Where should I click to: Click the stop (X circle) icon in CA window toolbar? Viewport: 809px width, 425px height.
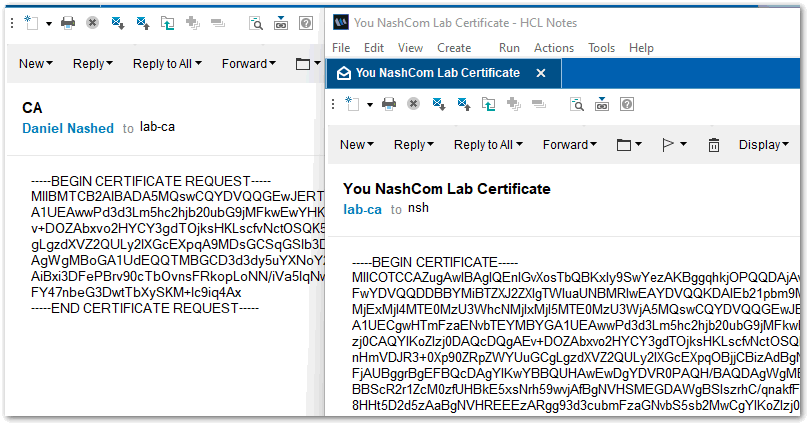coord(92,23)
